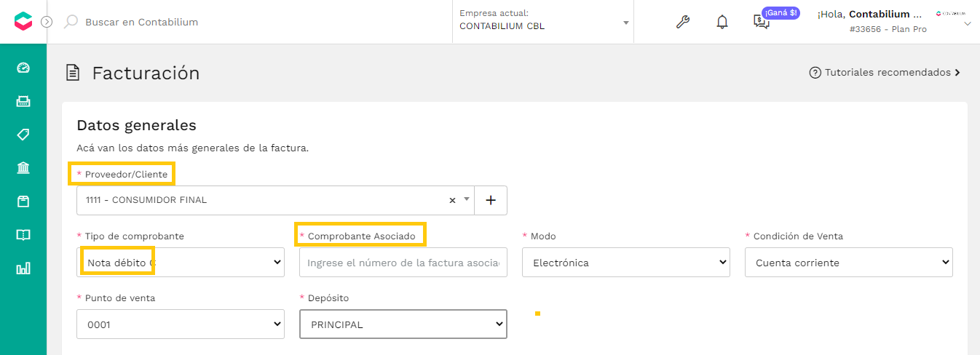Open the printer icon in sidebar
This screenshot has height=355, width=980.
click(x=23, y=101)
